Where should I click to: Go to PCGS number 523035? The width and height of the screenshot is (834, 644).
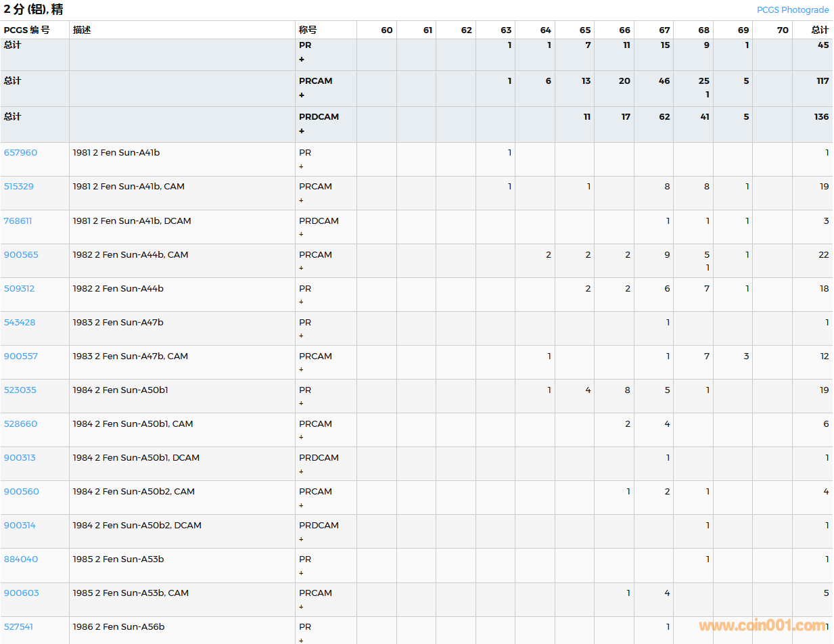(20, 390)
